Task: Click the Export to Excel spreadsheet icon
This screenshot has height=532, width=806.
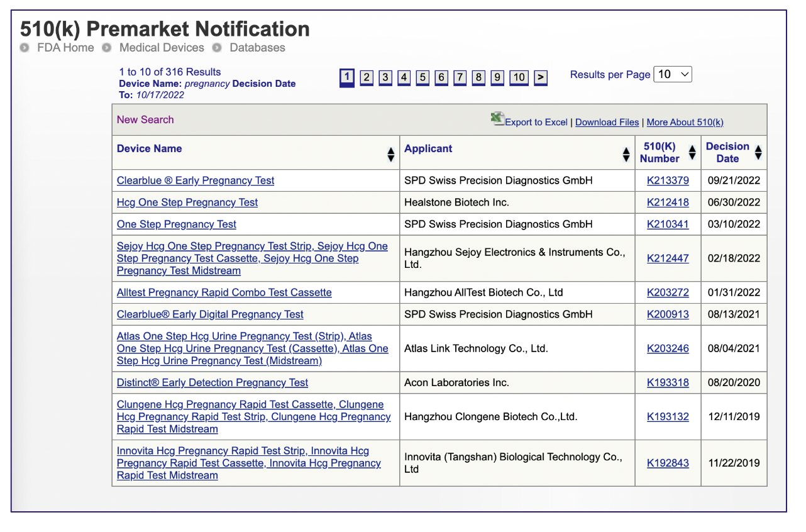Action: [497, 119]
